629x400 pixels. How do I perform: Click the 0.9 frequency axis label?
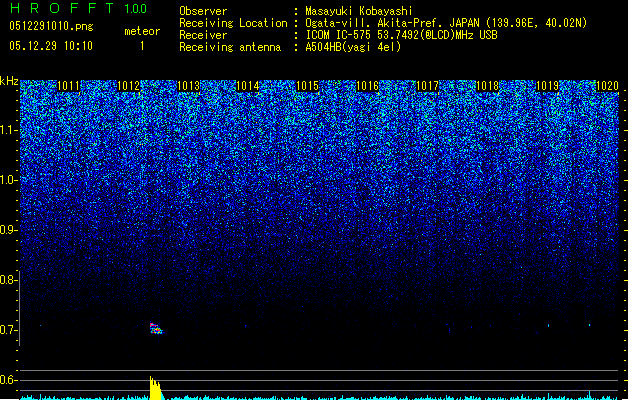(8, 230)
